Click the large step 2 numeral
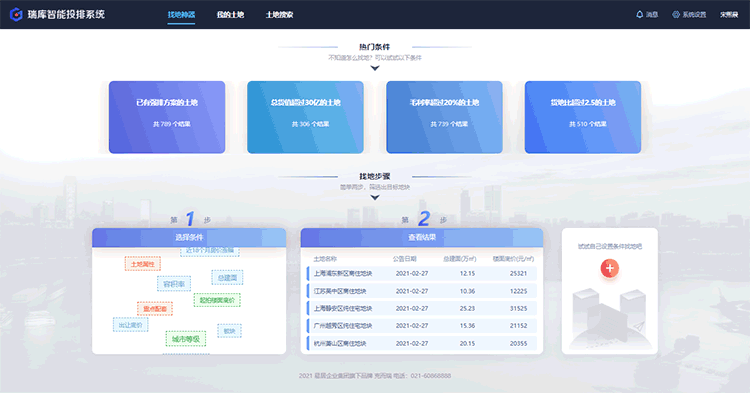750x393 pixels. click(424, 219)
